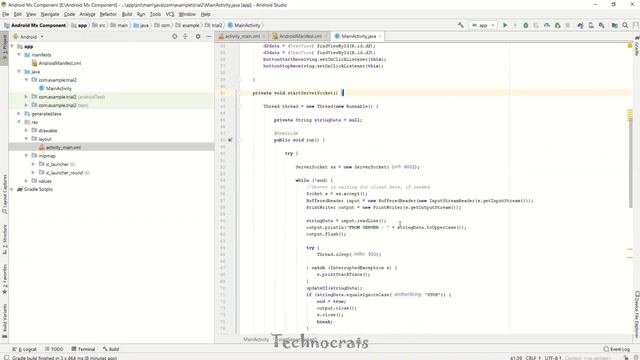This screenshot has height=360, width=640.
Task: Click Sync Project with Gradle Files icon
Action: 580,25
